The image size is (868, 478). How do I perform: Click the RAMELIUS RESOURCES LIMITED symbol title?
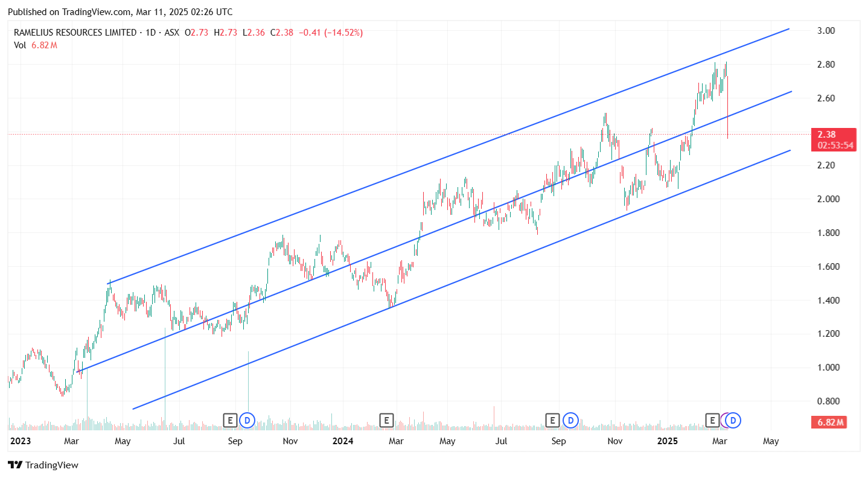[75, 33]
